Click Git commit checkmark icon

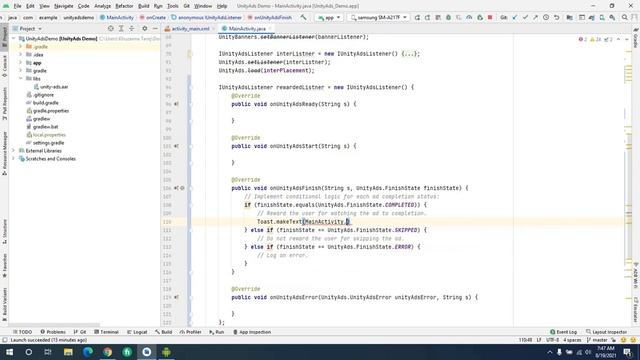525,18
